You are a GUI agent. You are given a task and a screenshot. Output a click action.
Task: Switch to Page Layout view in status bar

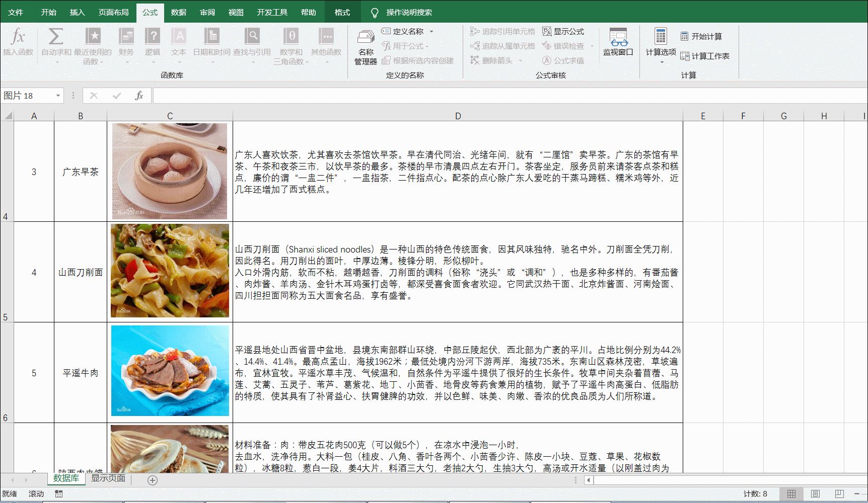[x=816, y=494]
